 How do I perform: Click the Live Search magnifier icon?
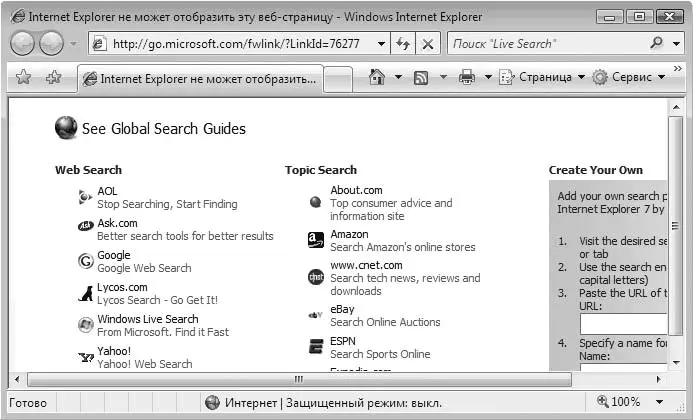[x=657, y=43]
